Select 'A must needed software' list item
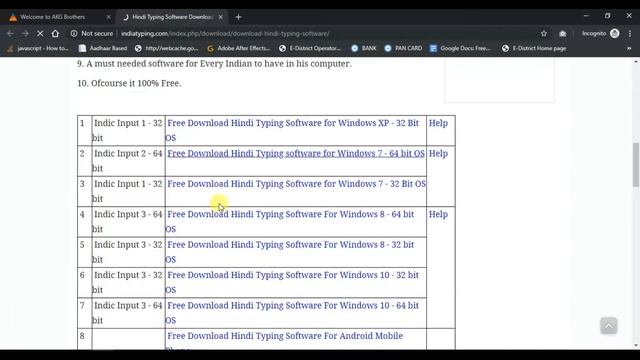The image size is (640, 360). click(x=214, y=64)
